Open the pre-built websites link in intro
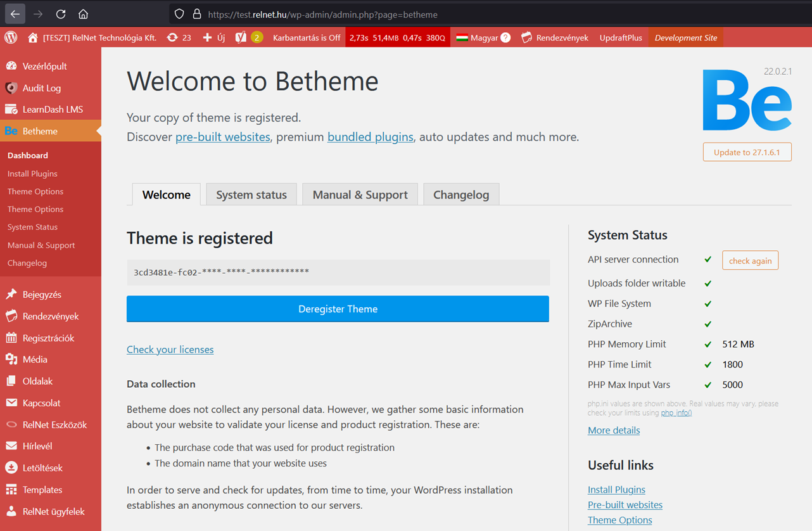 [x=223, y=137]
